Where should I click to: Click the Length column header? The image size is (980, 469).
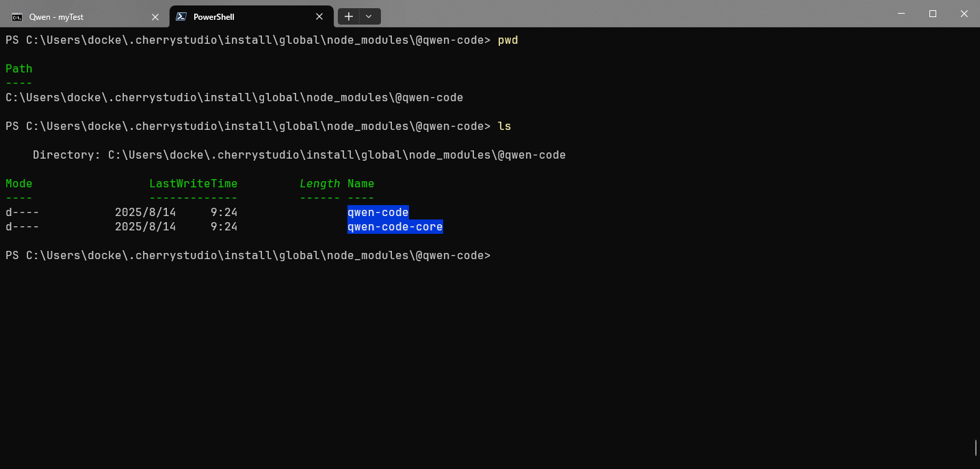point(320,183)
